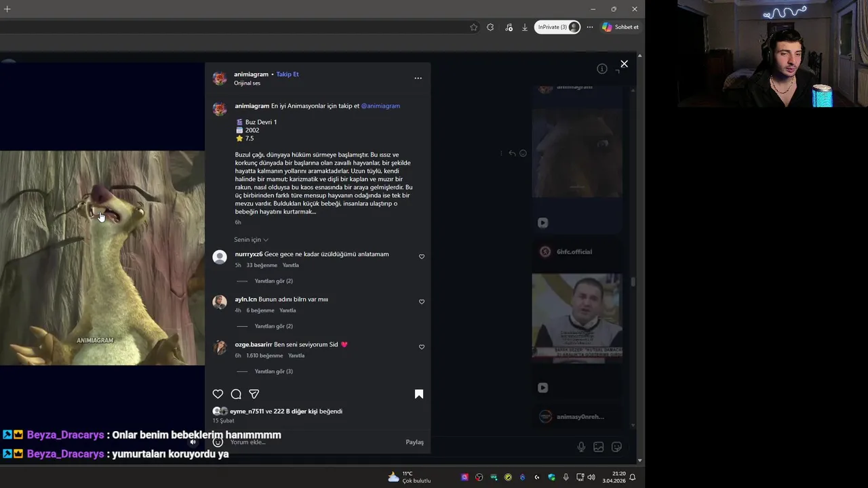Screen dimensions: 868x488
Task: Unsave the post with the bookmark icon
Action: point(419,394)
